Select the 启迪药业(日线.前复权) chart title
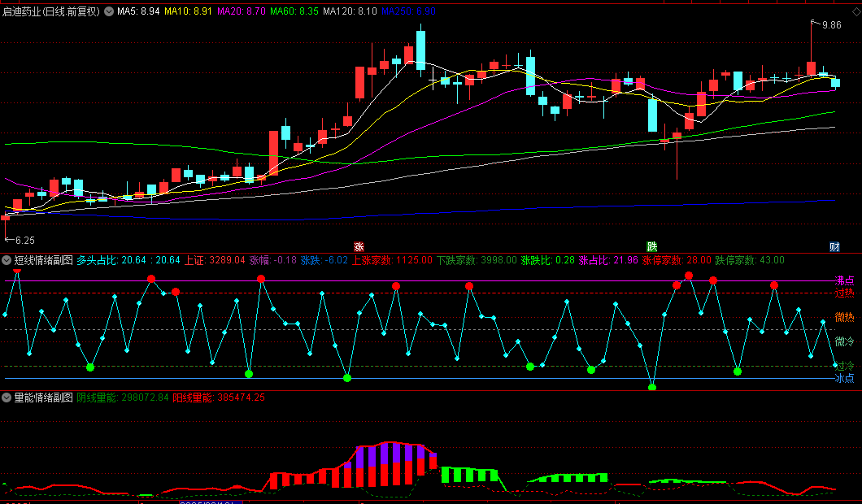This screenshot has width=862, height=504. coord(52,11)
